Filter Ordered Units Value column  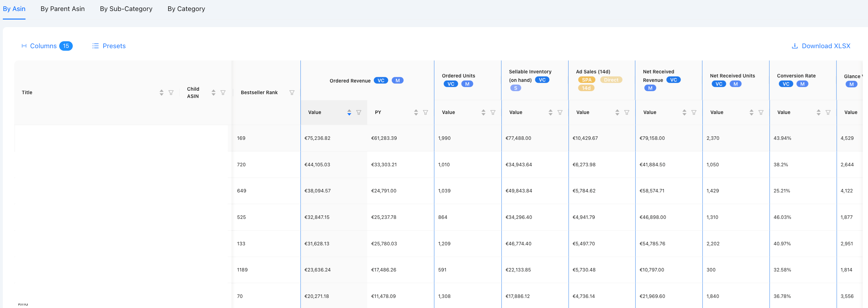493,112
